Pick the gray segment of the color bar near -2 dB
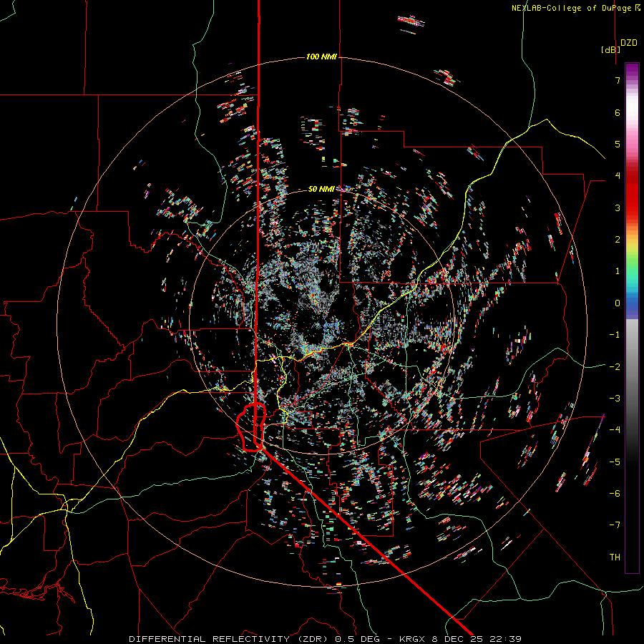This screenshot has width=644, height=644. point(632,366)
